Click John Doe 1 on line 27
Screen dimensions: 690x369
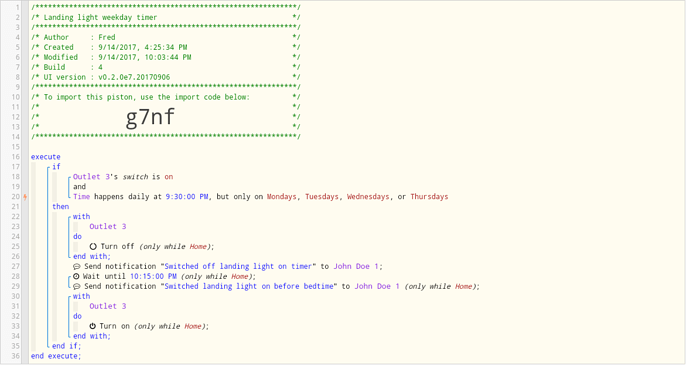(x=356, y=267)
